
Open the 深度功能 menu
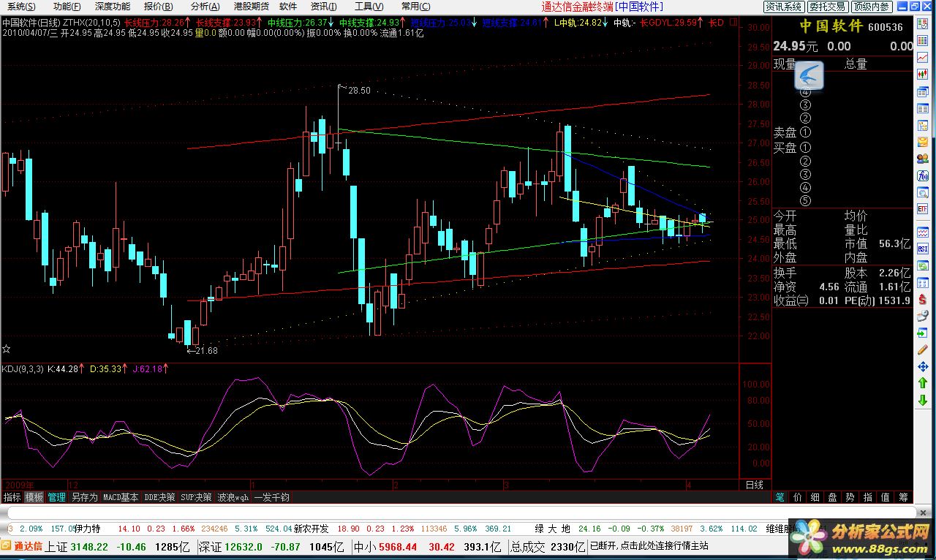click(x=112, y=7)
